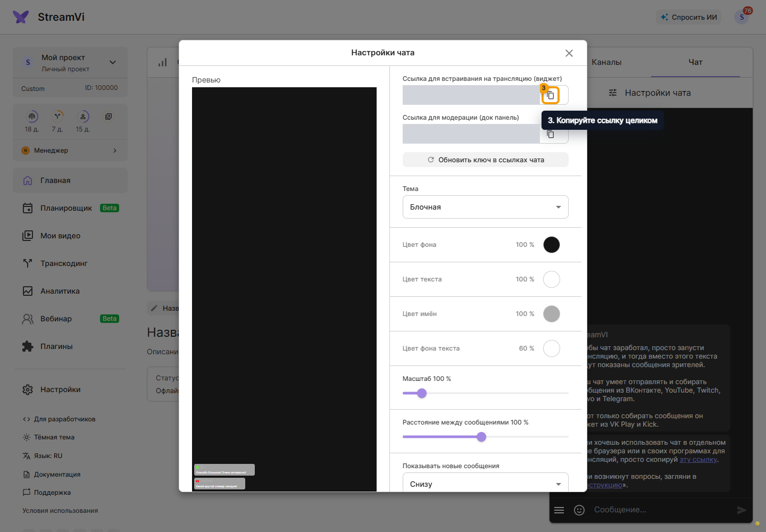Click the refresh key icon

pyautogui.click(x=431, y=160)
